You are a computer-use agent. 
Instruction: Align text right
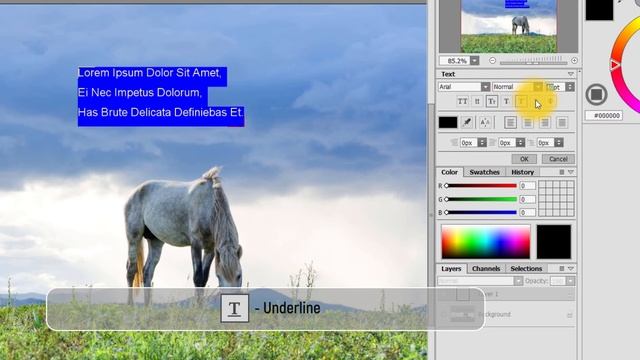click(545, 122)
